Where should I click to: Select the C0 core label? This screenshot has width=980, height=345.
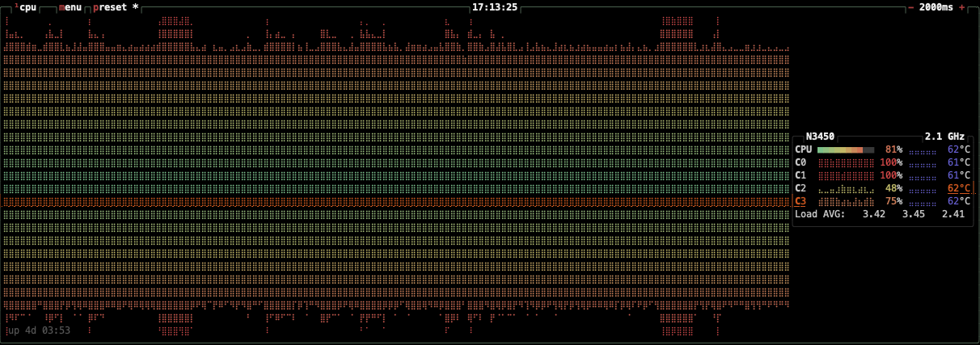point(800,162)
